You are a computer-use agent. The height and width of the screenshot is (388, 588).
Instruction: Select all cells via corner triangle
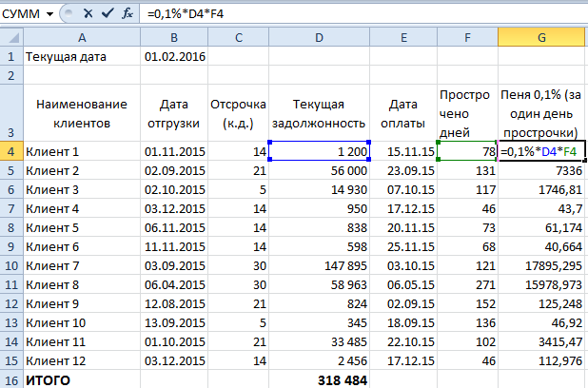[11, 37]
